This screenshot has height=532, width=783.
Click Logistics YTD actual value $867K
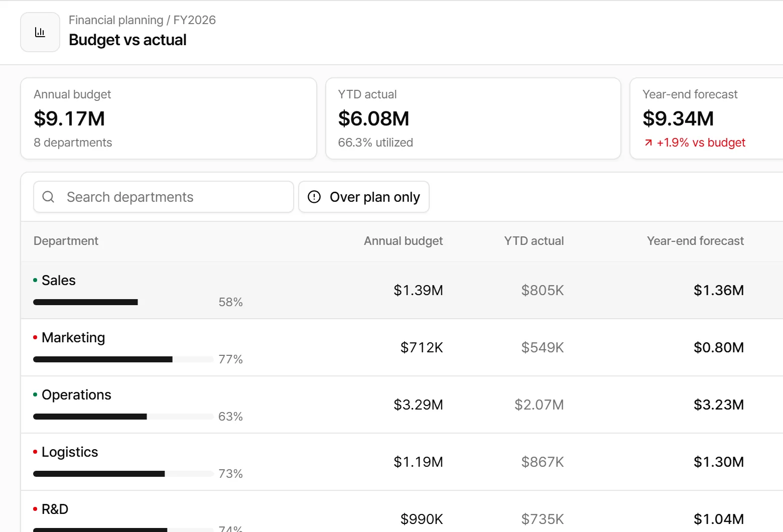(543, 462)
